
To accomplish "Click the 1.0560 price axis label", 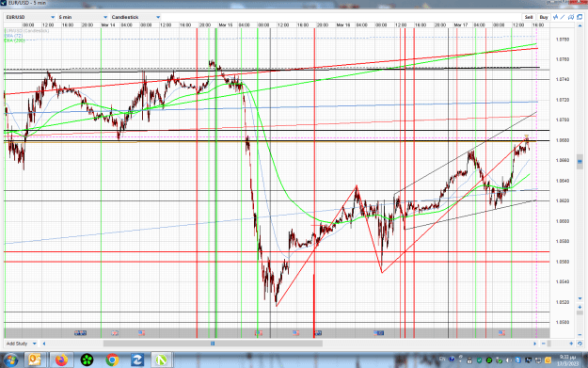I will point(563,262).
